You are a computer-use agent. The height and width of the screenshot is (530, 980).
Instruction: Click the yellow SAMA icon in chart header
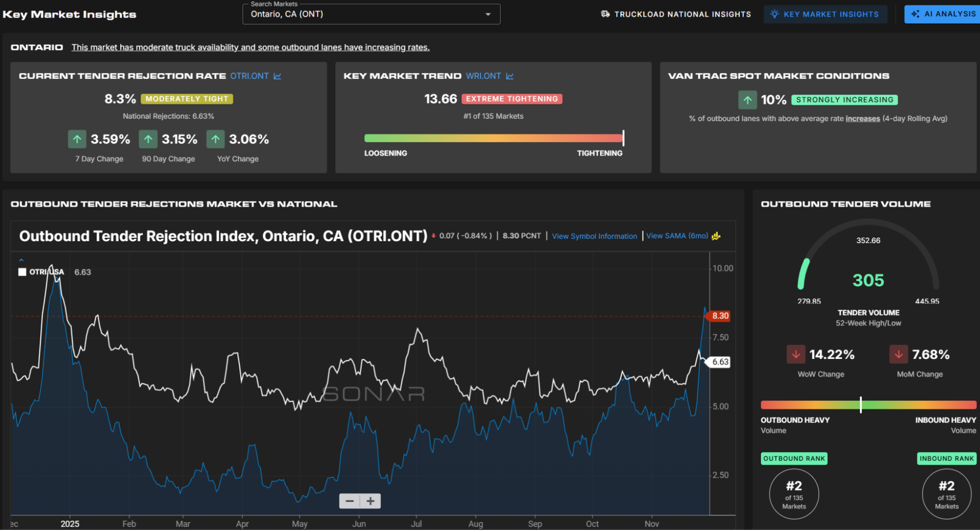716,236
